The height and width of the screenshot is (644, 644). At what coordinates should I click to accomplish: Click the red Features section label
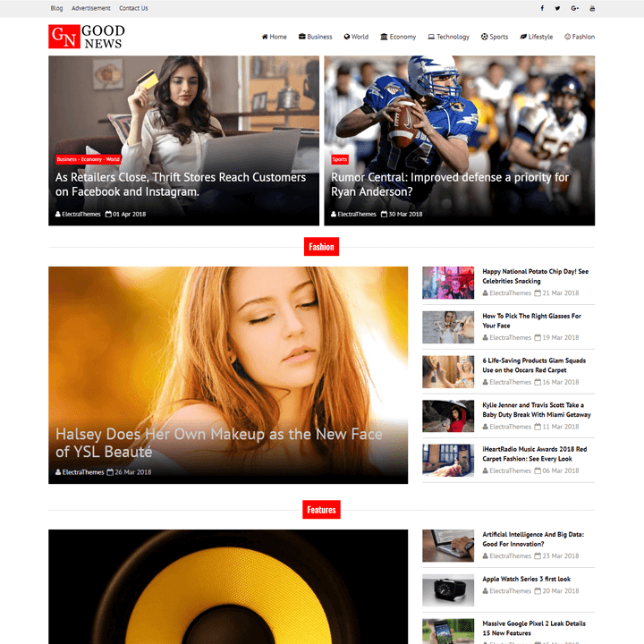(x=321, y=510)
